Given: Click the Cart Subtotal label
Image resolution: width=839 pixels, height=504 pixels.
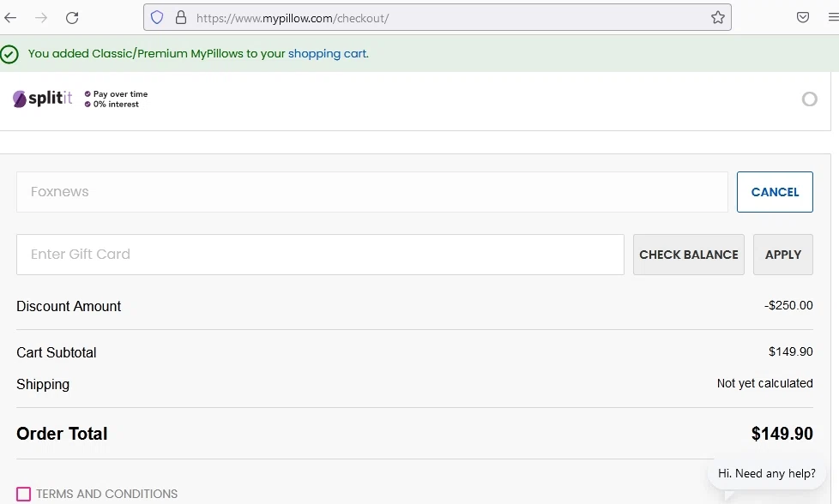Looking at the screenshot, I should point(56,353).
